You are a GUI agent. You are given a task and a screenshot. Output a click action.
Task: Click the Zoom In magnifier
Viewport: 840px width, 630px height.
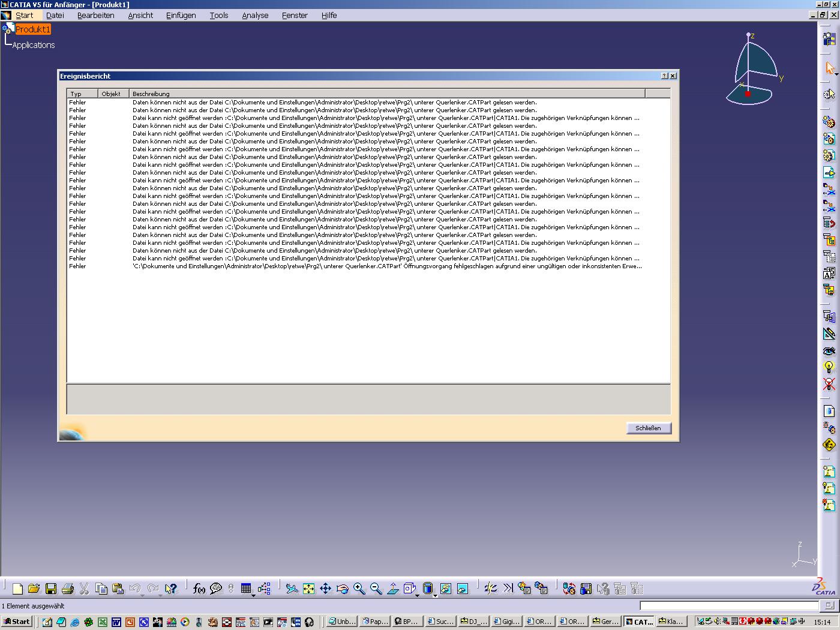[359, 589]
